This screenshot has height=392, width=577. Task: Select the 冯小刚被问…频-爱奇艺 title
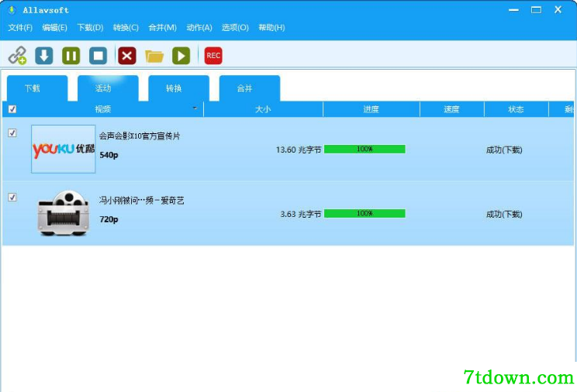(142, 201)
